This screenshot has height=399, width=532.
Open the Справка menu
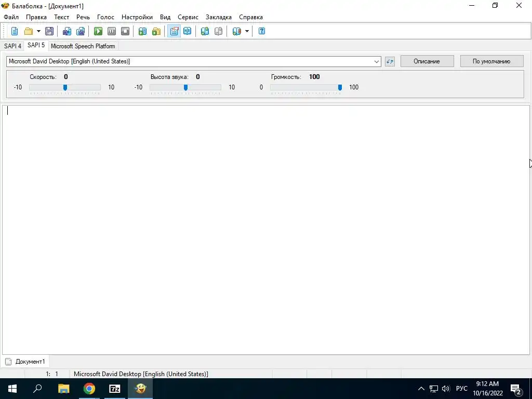(x=251, y=17)
